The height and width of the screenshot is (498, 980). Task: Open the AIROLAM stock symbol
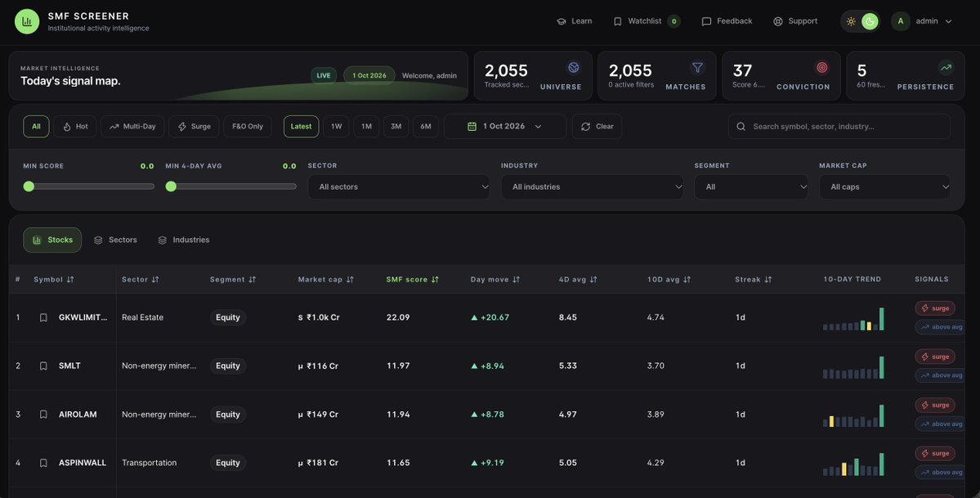(x=78, y=415)
